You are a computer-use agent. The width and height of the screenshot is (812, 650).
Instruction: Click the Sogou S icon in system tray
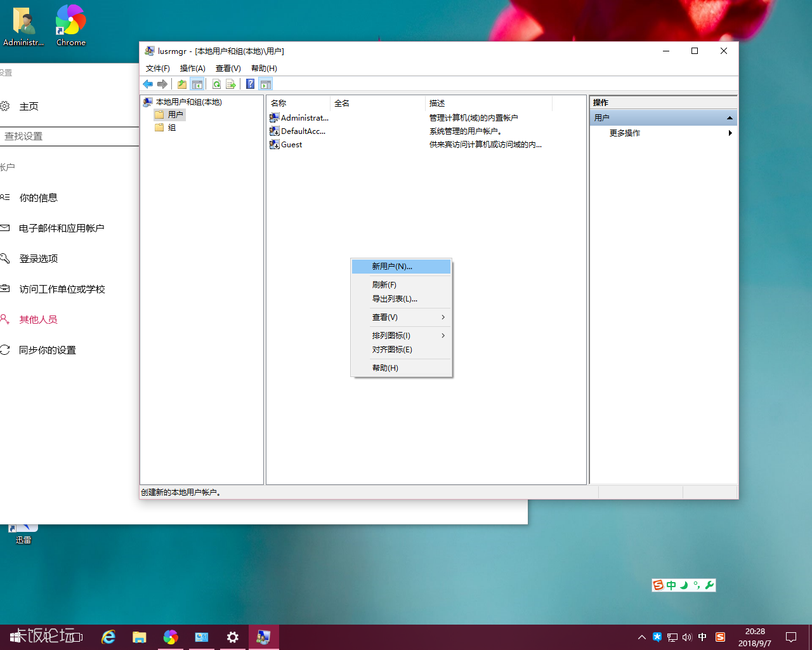720,637
